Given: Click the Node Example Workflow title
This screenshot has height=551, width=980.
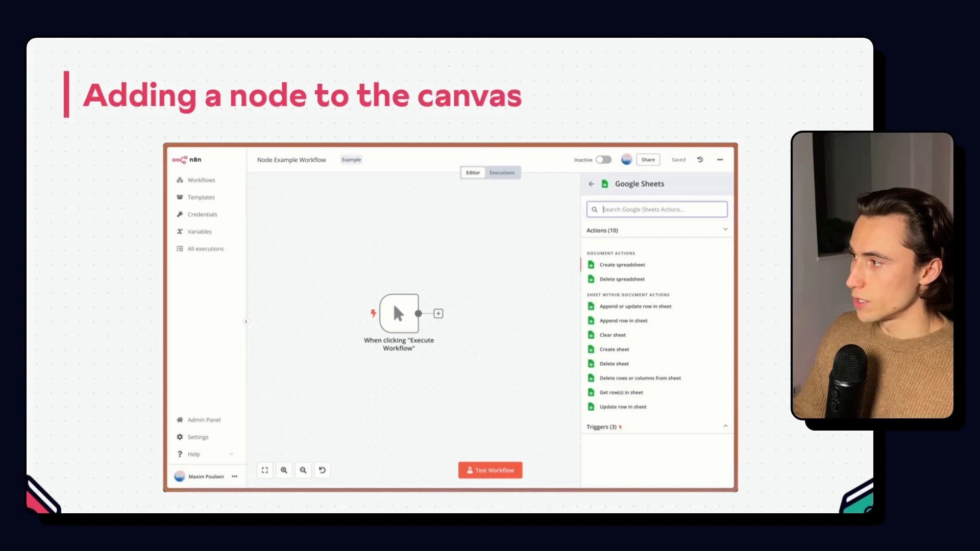Looking at the screenshot, I should 291,160.
